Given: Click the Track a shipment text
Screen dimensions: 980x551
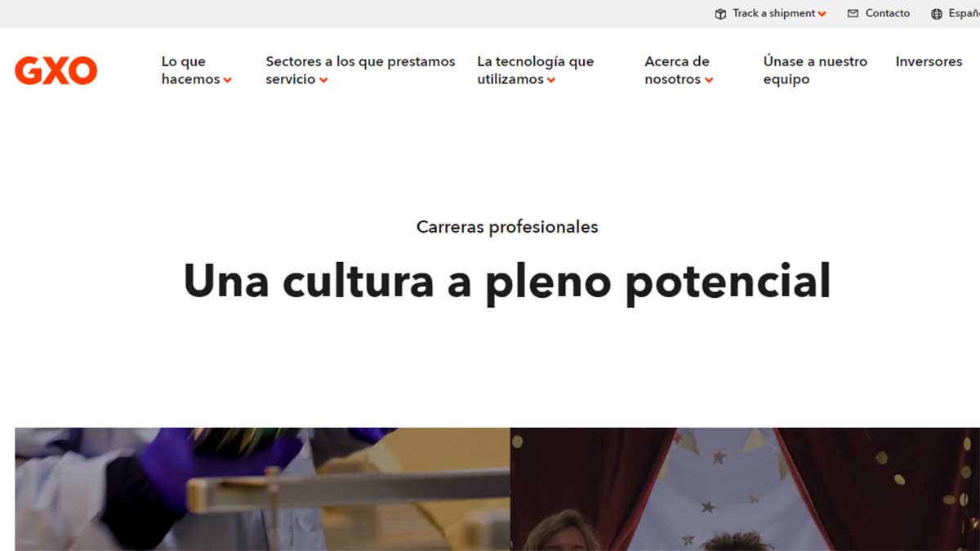Looking at the screenshot, I should [x=773, y=13].
